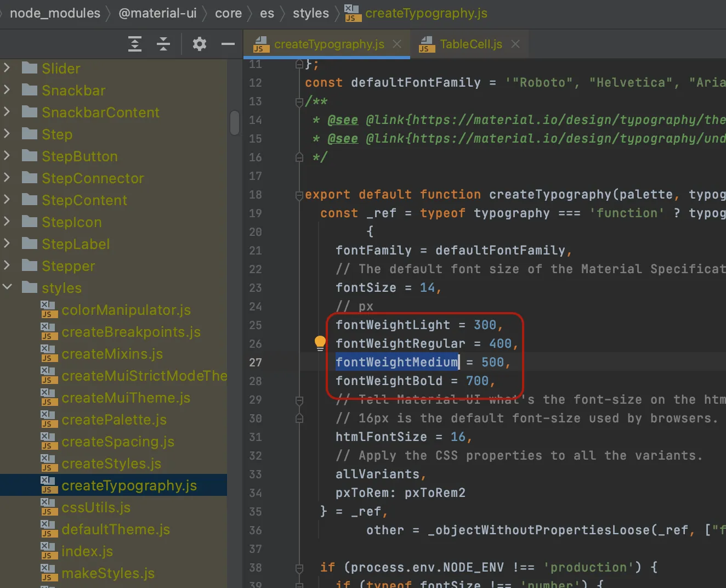
Task: Select defaultTheme.js file in tree
Action: 116,529
